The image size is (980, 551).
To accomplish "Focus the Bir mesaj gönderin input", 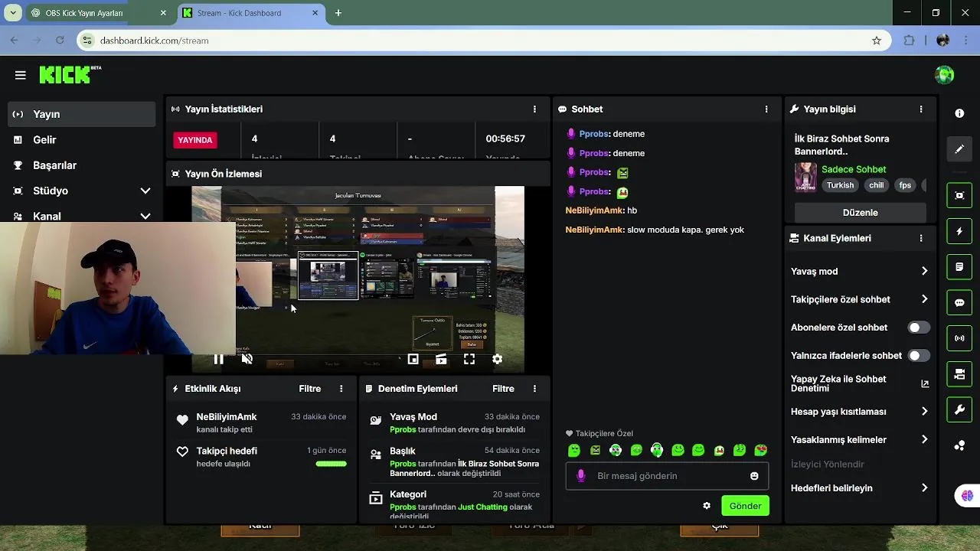I will [x=666, y=476].
